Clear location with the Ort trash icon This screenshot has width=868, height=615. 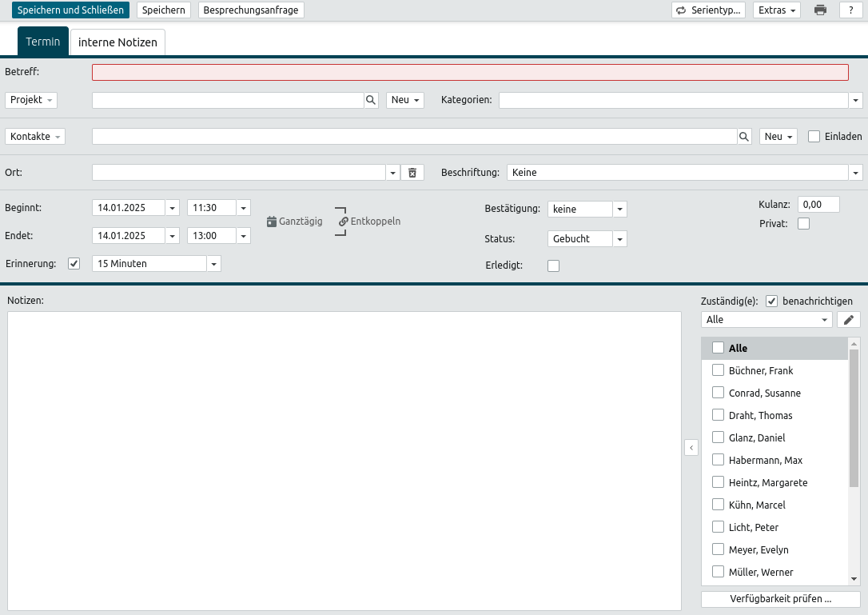412,173
